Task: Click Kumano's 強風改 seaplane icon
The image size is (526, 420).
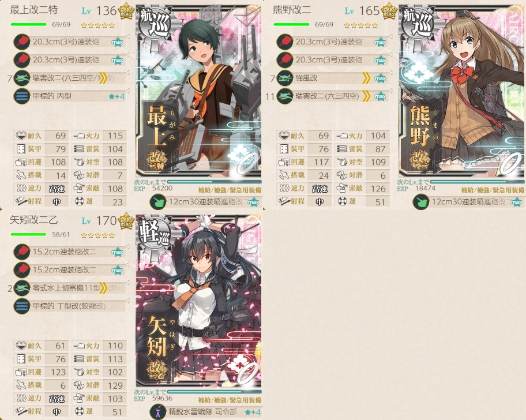Action: 285,78
